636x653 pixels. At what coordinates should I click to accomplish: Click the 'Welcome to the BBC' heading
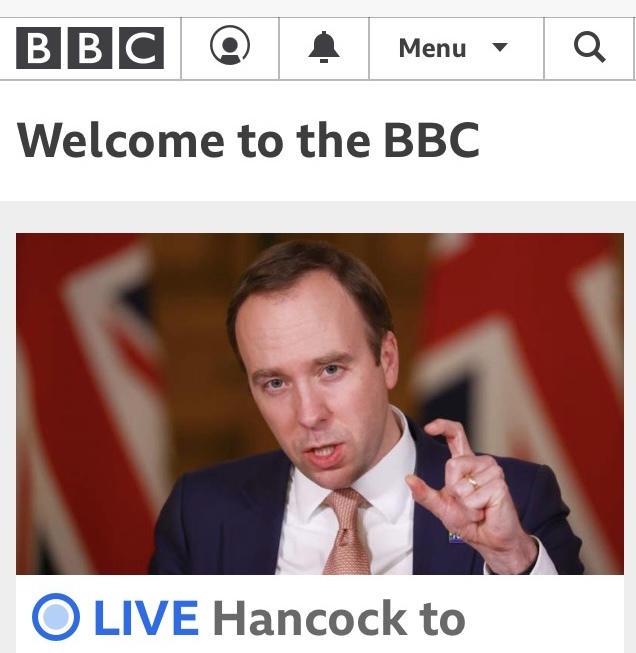(248, 140)
